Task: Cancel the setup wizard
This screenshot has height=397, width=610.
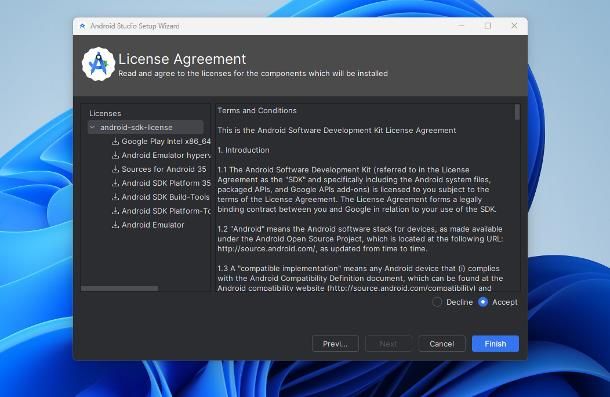Action: pyautogui.click(x=442, y=344)
